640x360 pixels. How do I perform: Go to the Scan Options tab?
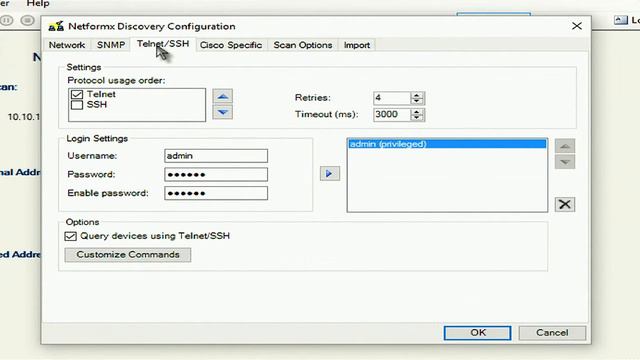(303, 45)
